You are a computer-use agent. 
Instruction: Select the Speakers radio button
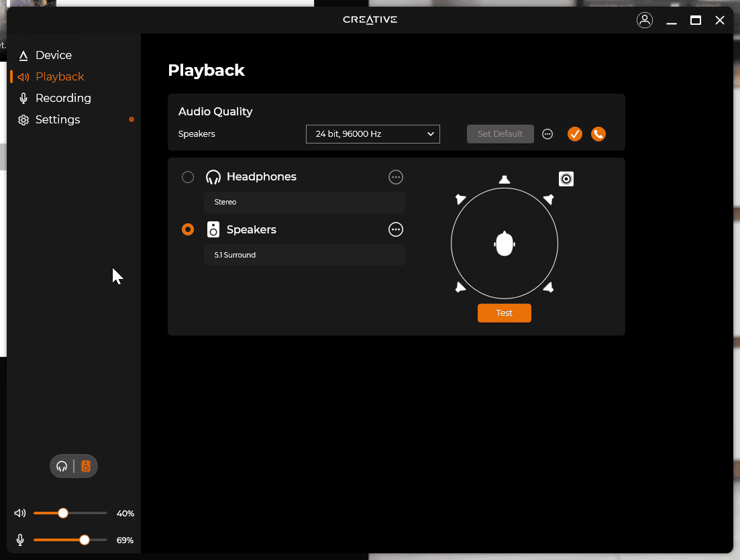(x=188, y=229)
